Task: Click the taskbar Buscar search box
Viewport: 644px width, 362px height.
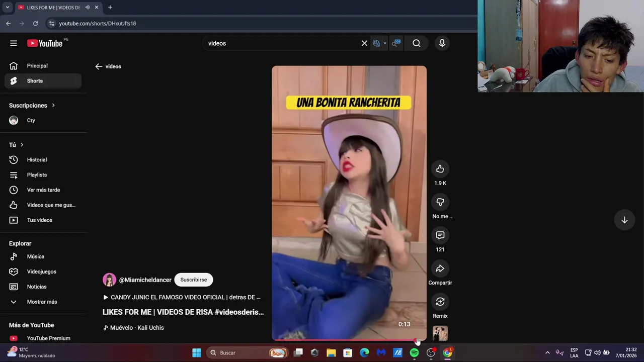Action: click(x=248, y=353)
